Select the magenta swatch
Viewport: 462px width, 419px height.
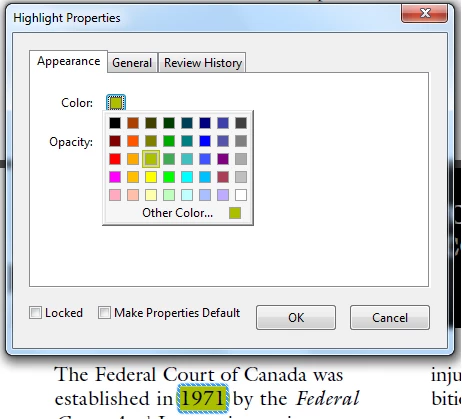(115, 177)
